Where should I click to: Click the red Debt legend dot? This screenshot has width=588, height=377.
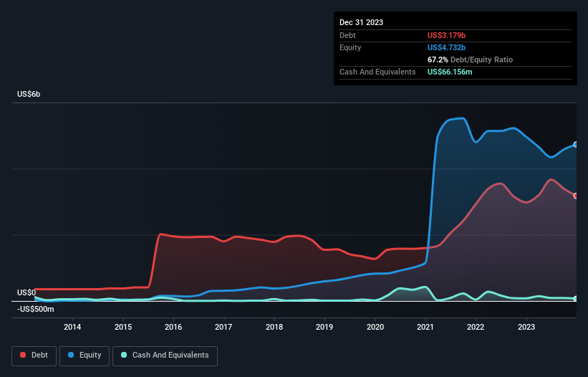coord(23,355)
